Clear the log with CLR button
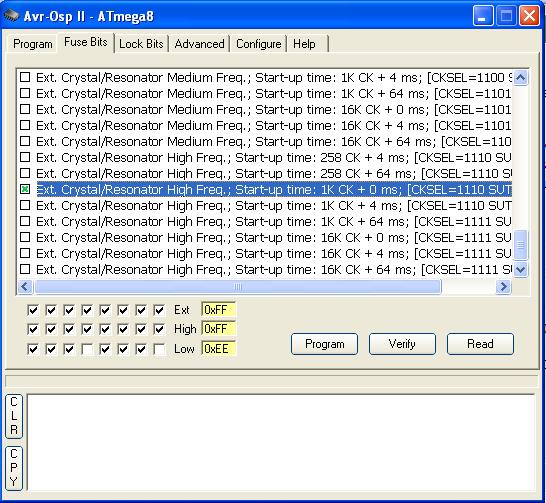Viewport: 546px width, 503px height. 14,416
